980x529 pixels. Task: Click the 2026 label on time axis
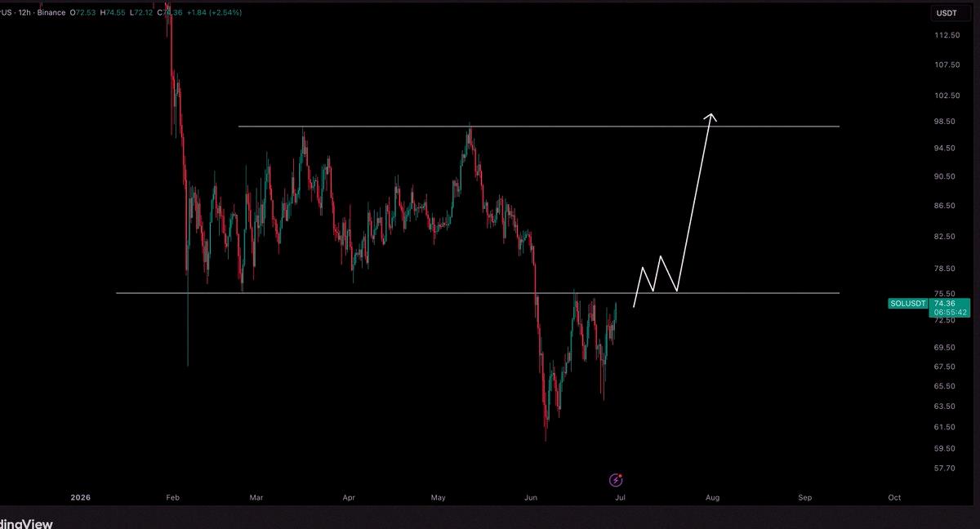80,498
